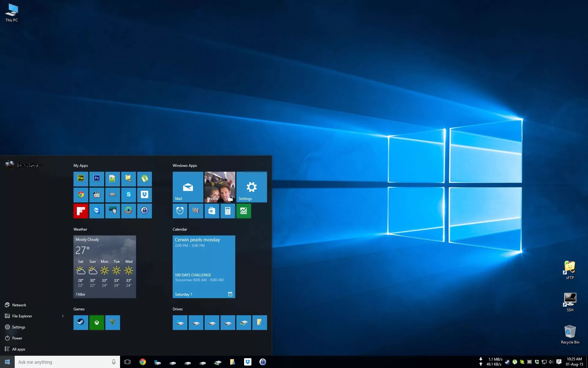
Task: Select the sFTP desktop shortcut
Action: pos(570,270)
